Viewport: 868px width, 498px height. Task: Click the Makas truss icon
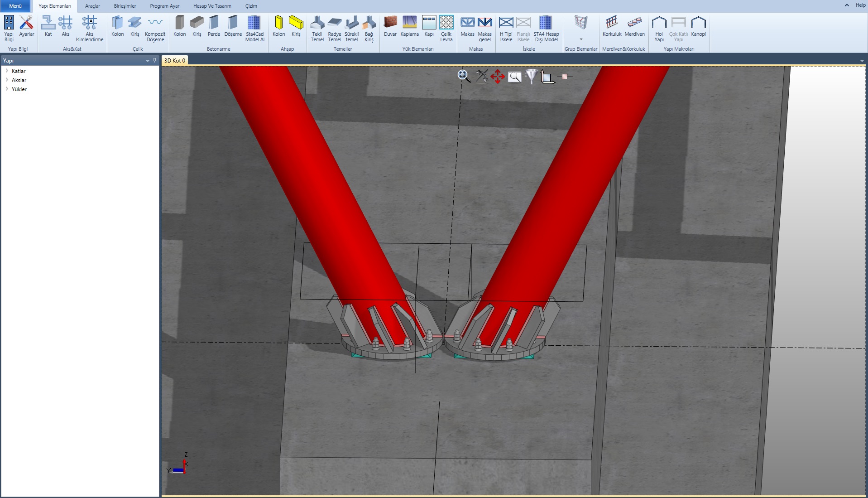467,26
